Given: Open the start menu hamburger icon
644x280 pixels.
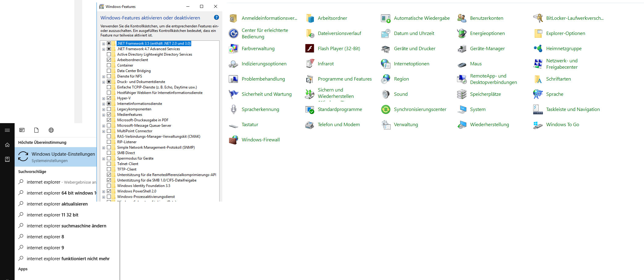Looking at the screenshot, I should (7, 130).
